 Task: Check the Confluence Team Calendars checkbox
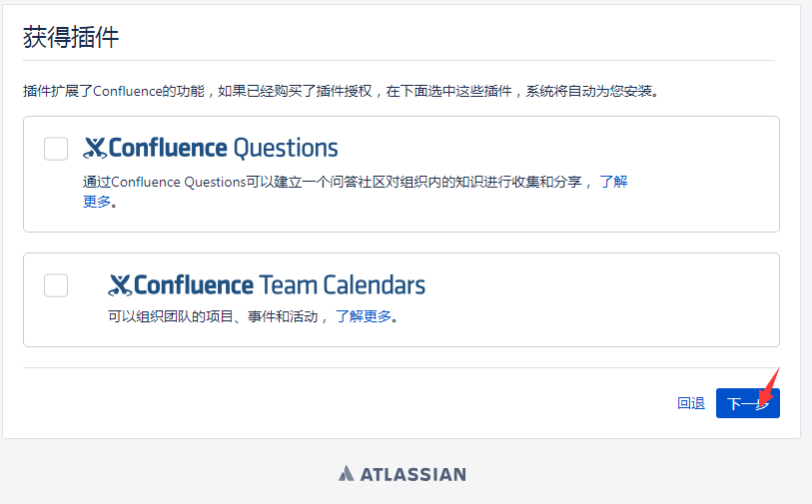(x=56, y=285)
